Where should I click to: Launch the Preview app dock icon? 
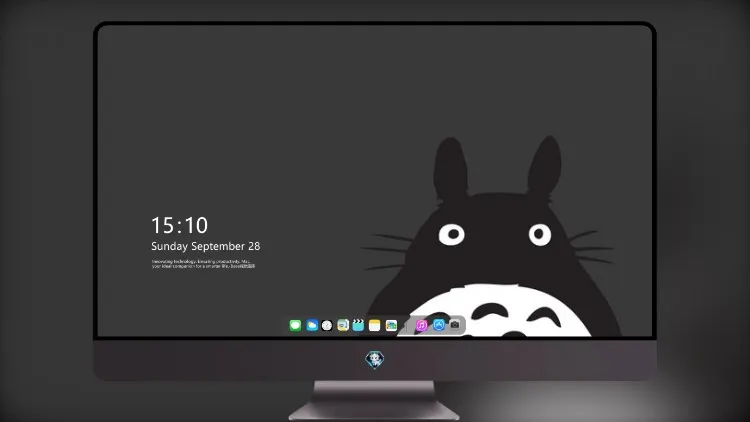tap(343, 325)
